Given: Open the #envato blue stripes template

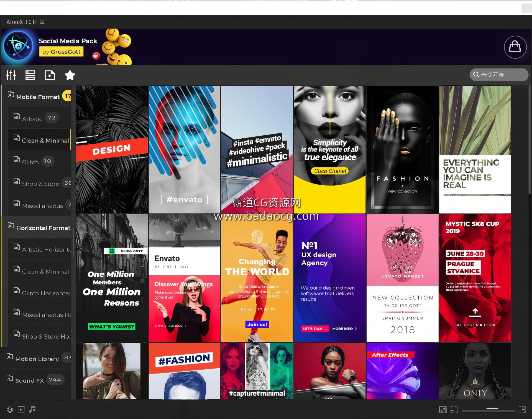Looking at the screenshot, I should 184,149.
